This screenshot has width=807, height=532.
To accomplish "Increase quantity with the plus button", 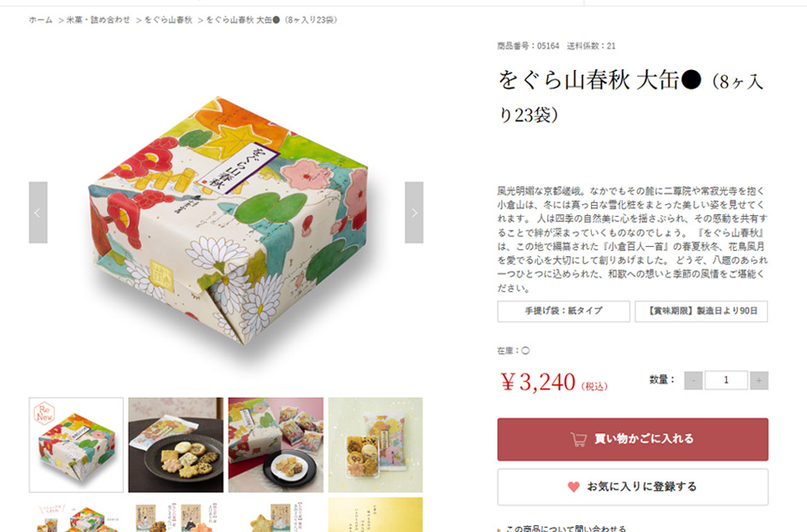I will [758, 380].
